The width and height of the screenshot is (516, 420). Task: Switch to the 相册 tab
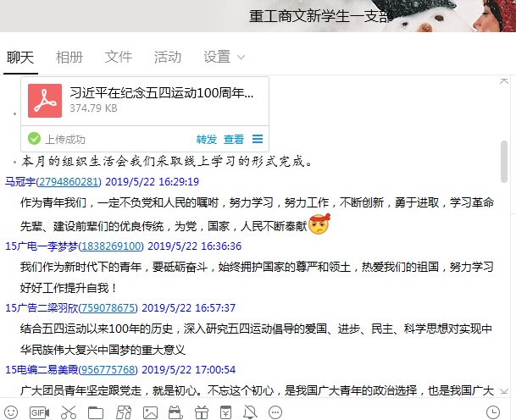click(69, 57)
